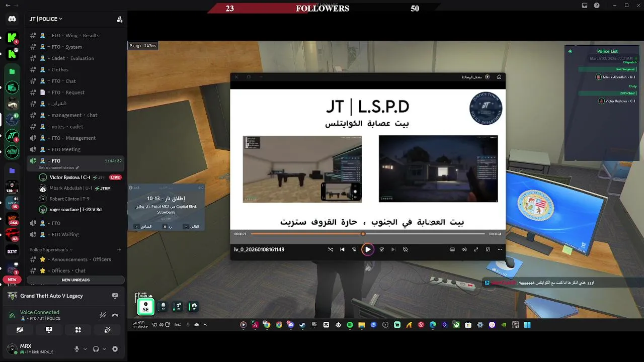Toggle repeat in media player
This screenshot has width=644, height=362.
(x=405, y=249)
